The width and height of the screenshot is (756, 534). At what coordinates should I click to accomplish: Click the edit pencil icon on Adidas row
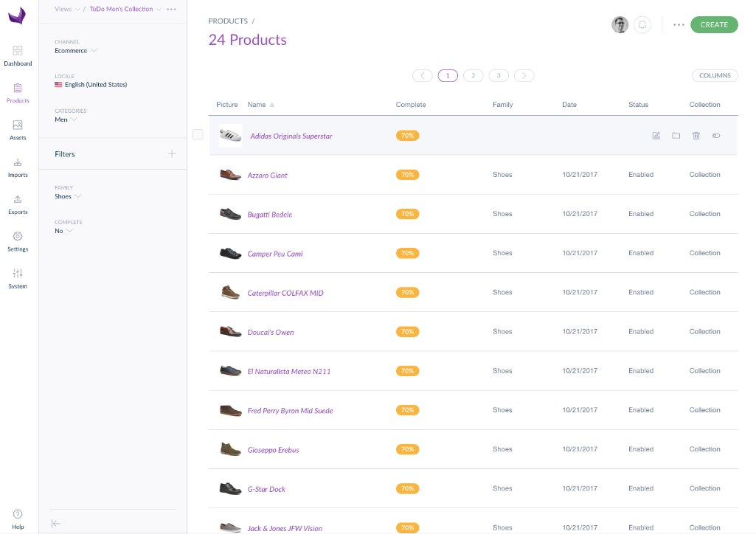tap(656, 136)
